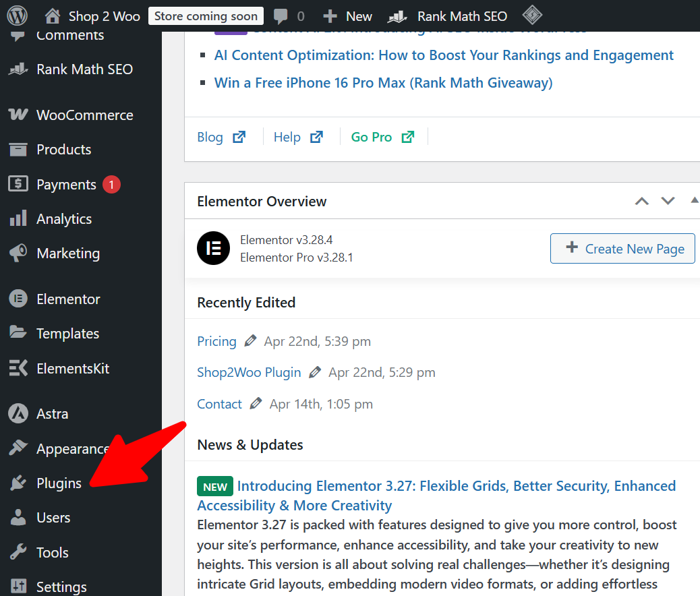
Task: Open the recently edited Contact page link
Action: point(219,404)
